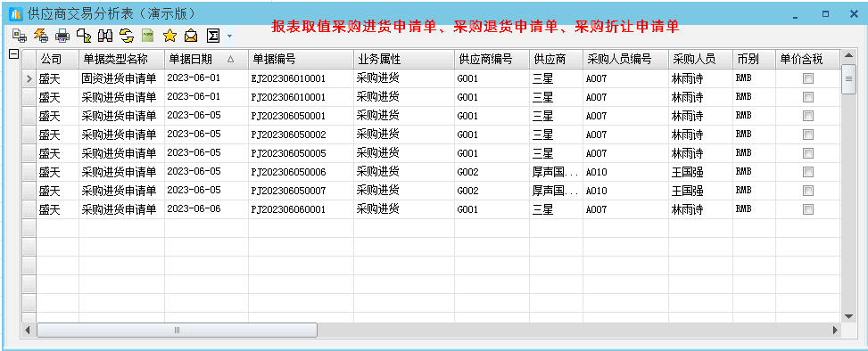The image size is (868, 351).
Task: Toggle 单价含税 checkbox for PJ202306050002
Action: (x=807, y=135)
